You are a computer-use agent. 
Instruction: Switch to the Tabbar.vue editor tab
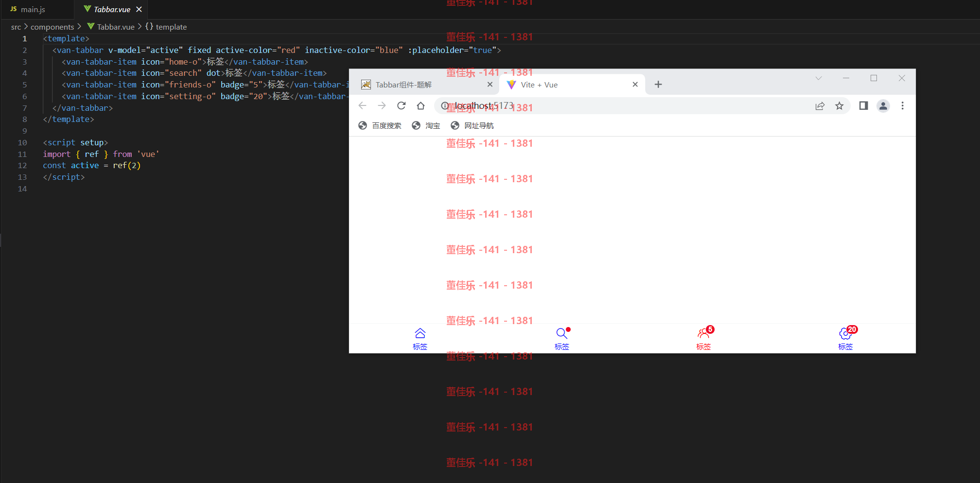(112, 9)
